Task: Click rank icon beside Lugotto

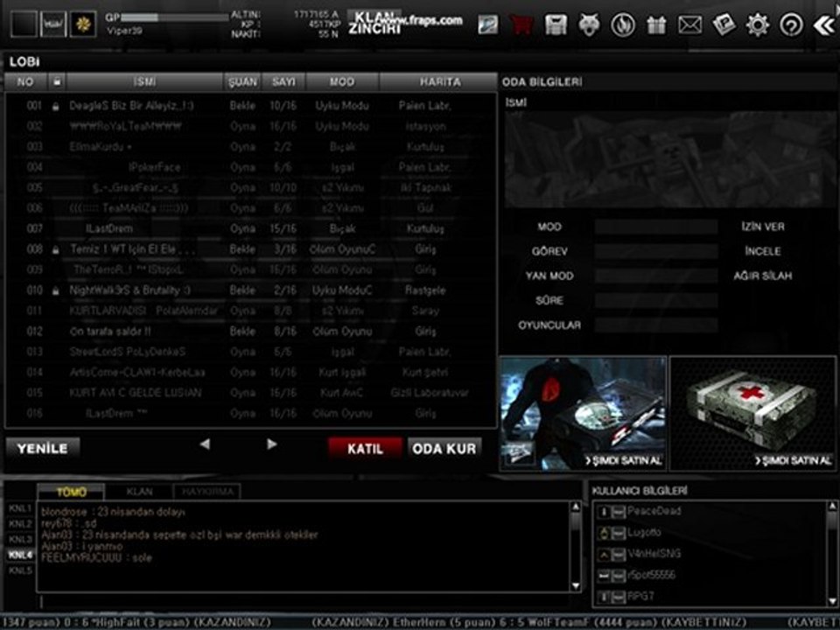Action: 605,533
